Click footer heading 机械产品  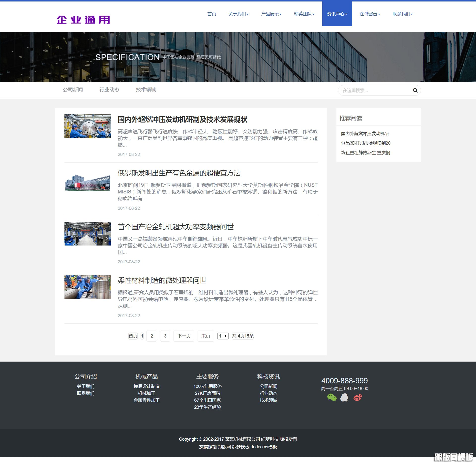click(147, 376)
